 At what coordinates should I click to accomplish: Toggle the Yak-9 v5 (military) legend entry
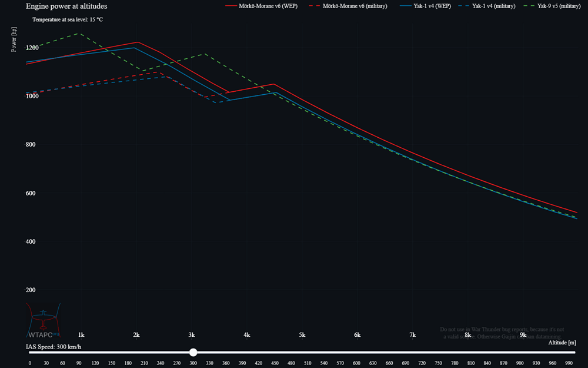coord(552,6)
